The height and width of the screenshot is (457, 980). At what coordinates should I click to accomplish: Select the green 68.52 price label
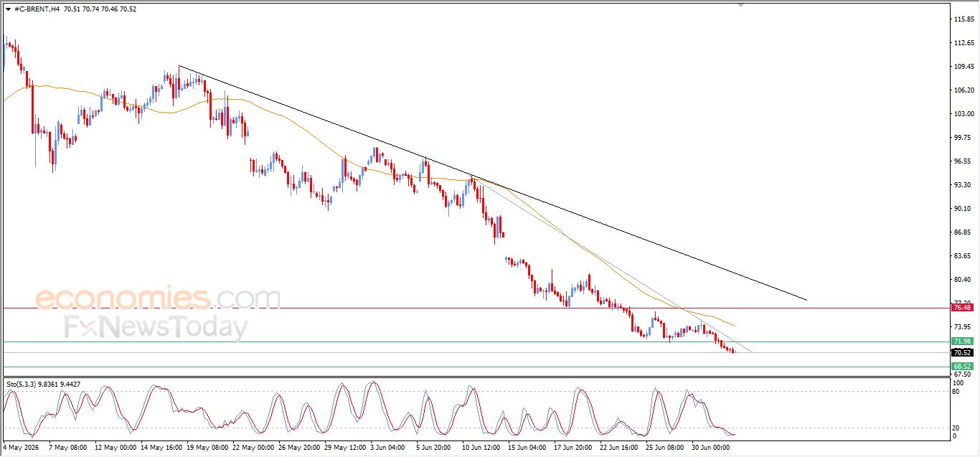(x=961, y=367)
